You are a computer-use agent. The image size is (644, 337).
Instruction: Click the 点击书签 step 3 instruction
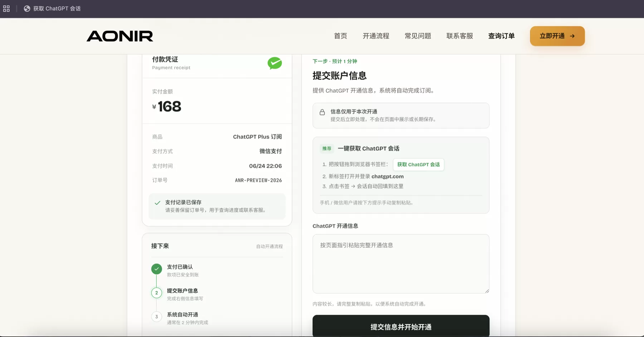(x=366, y=186)
